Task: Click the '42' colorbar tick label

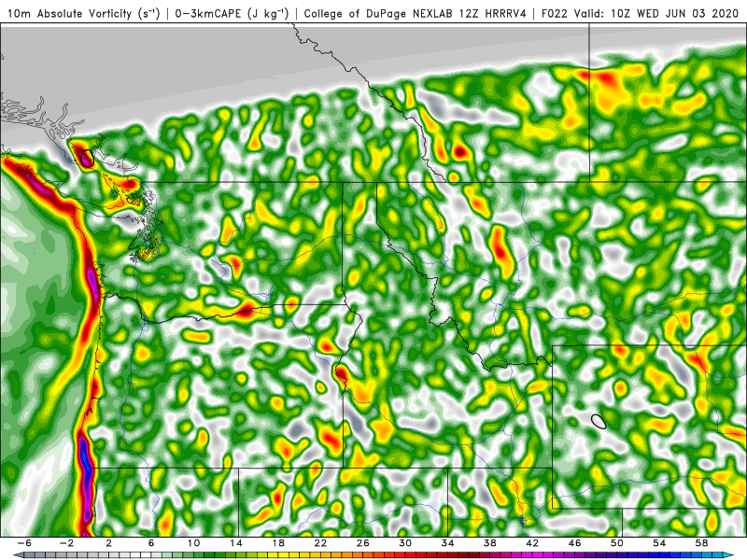Action: (532, 543)
